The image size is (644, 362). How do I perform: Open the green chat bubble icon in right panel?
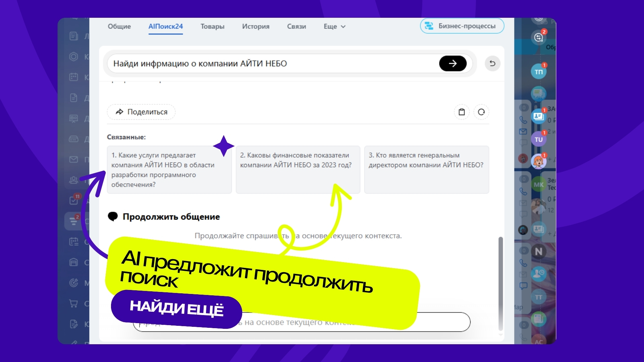[539, 94]
